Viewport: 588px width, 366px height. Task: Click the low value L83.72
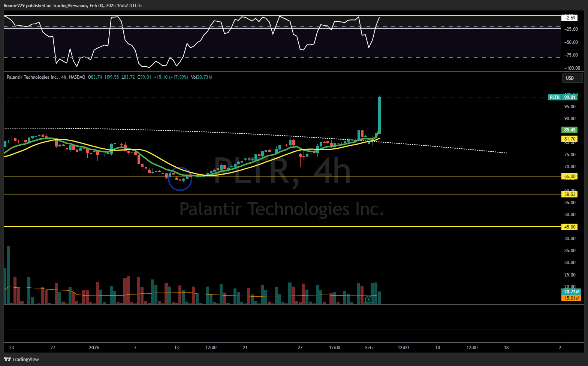128,77
